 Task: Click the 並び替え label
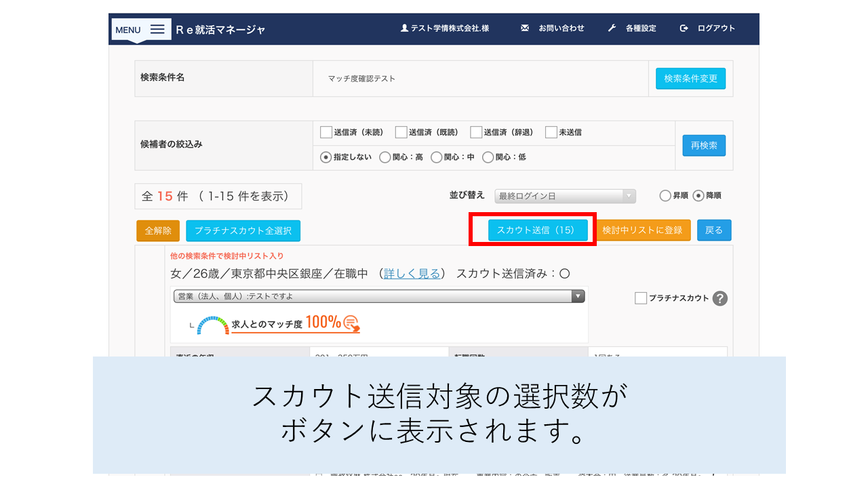point(467,195)
